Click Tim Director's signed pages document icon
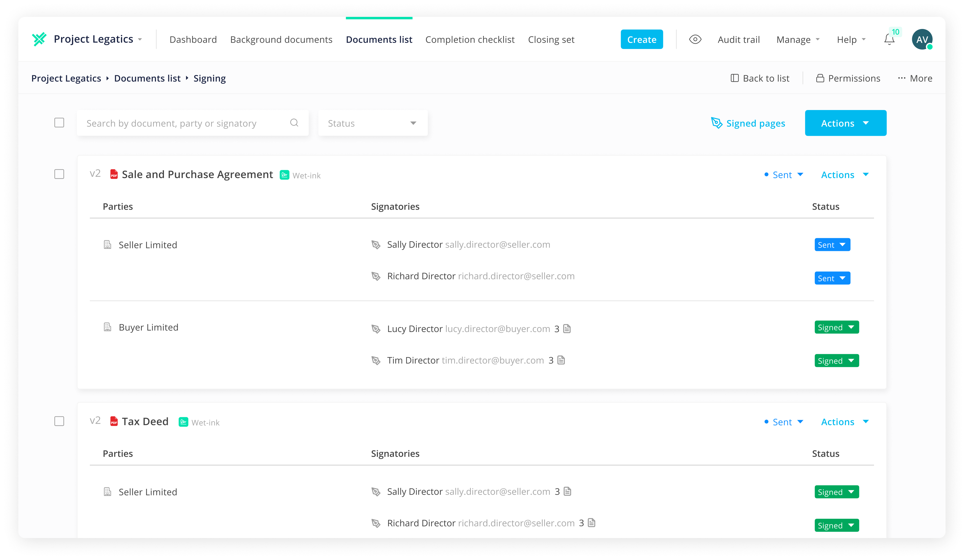966x560 pixels. (x=561, y=360)
